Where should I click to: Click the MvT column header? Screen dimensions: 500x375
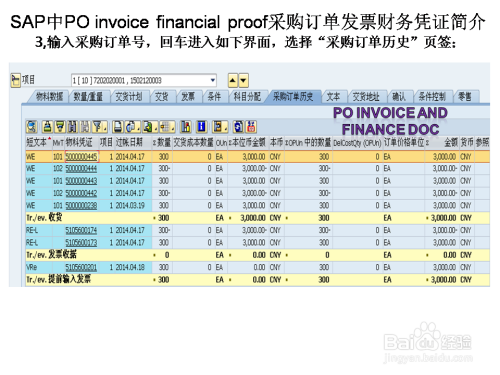click(58, 143)
